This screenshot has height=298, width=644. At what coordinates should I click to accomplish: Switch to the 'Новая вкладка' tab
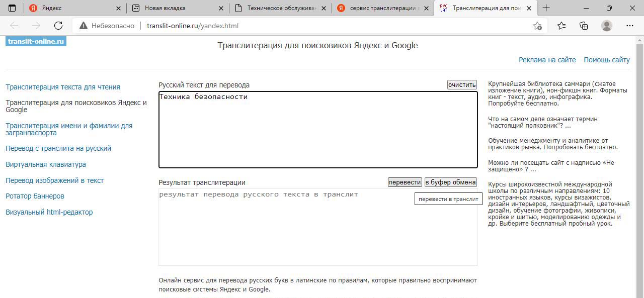[x=171, y=8]
